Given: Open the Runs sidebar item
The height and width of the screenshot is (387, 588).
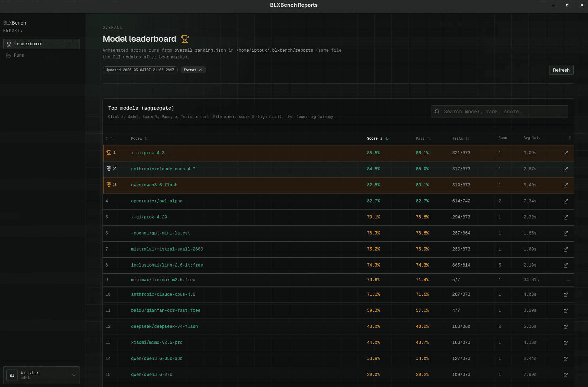Looking at the screenshot, I should pos(41,55).
